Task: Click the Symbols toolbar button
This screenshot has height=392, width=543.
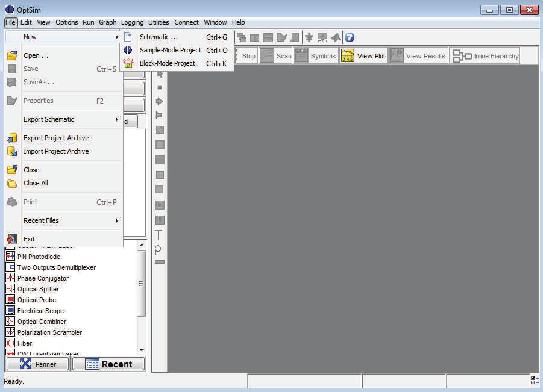Action: point(315,56)
